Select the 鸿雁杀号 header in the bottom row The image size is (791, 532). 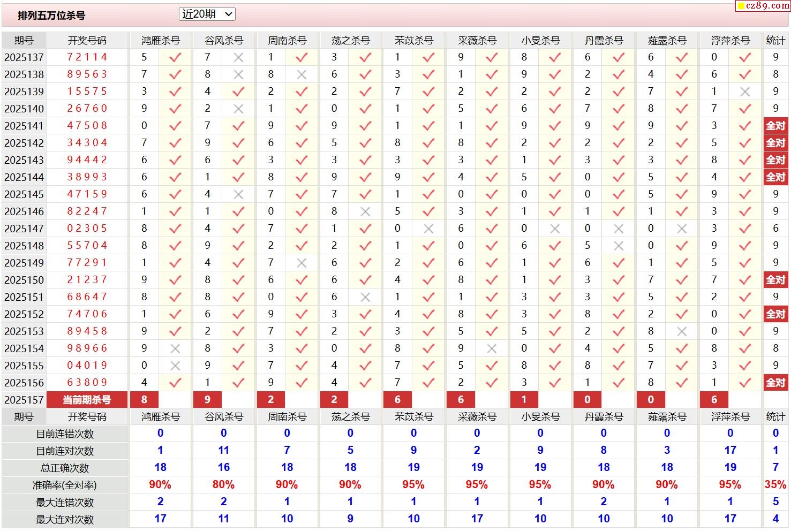click(161, 417)
